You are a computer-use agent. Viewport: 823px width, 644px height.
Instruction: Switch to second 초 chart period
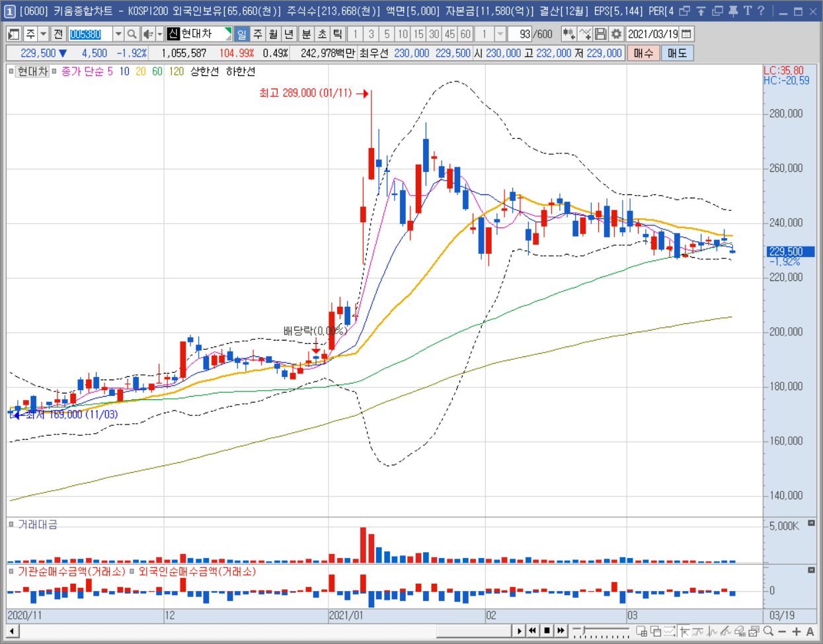pyautogui.click(x=322, y=34)
